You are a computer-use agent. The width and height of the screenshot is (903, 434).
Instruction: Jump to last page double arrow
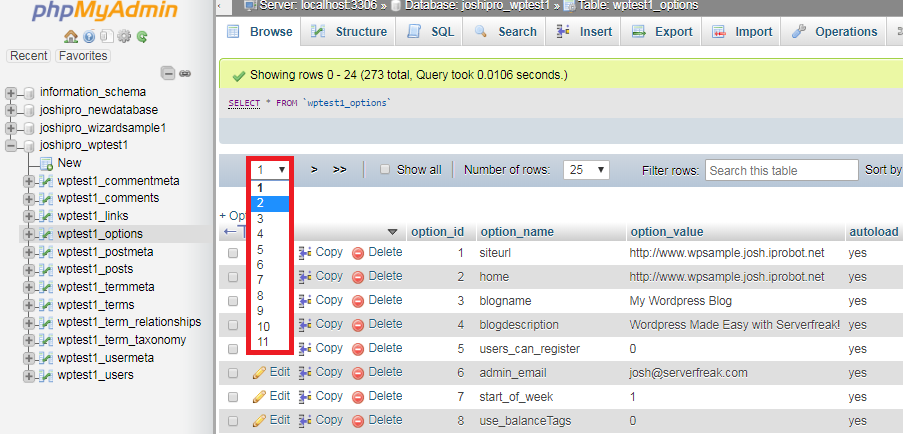click(340, 170)
